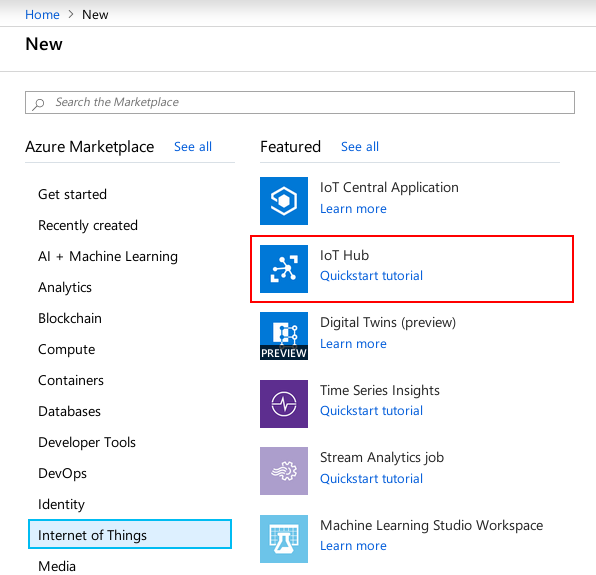The width and height of the screenshot is (596, 575).
Task: Open the IoT Central Application icon
Action: (x=284, y=201)
